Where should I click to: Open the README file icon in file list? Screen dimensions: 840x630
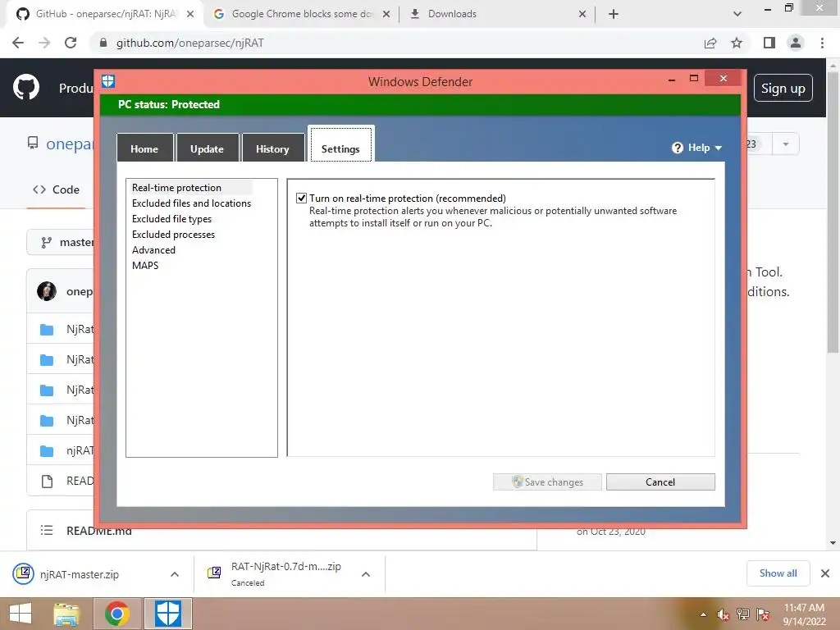tap(47, 481)
